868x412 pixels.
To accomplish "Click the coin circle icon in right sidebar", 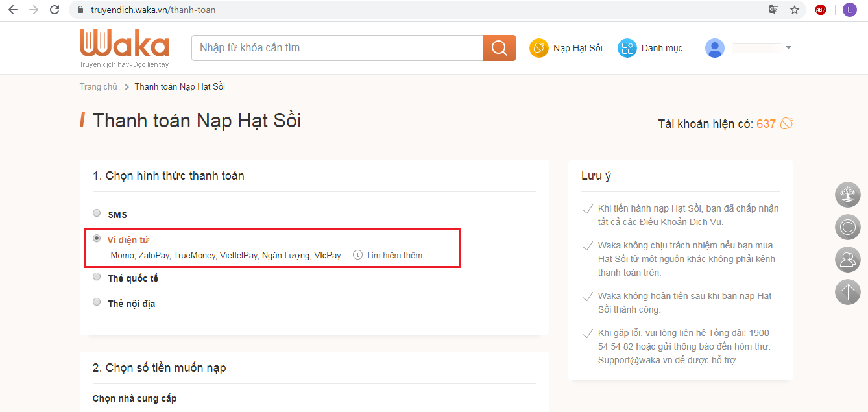I will click(847, 227).
